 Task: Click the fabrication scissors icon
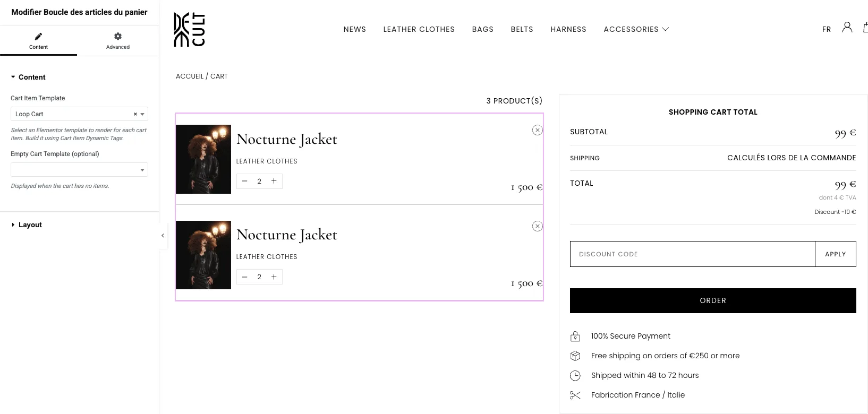(x=575, y=395)
